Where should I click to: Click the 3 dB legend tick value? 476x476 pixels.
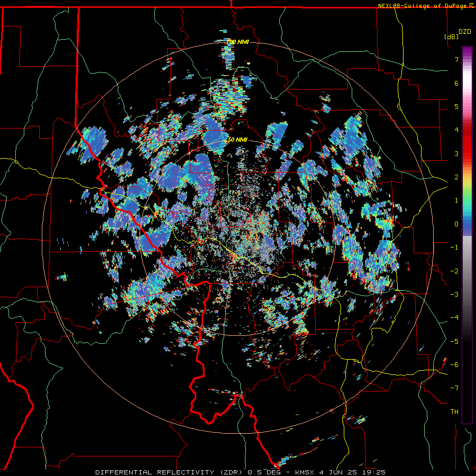coord(456,153)
